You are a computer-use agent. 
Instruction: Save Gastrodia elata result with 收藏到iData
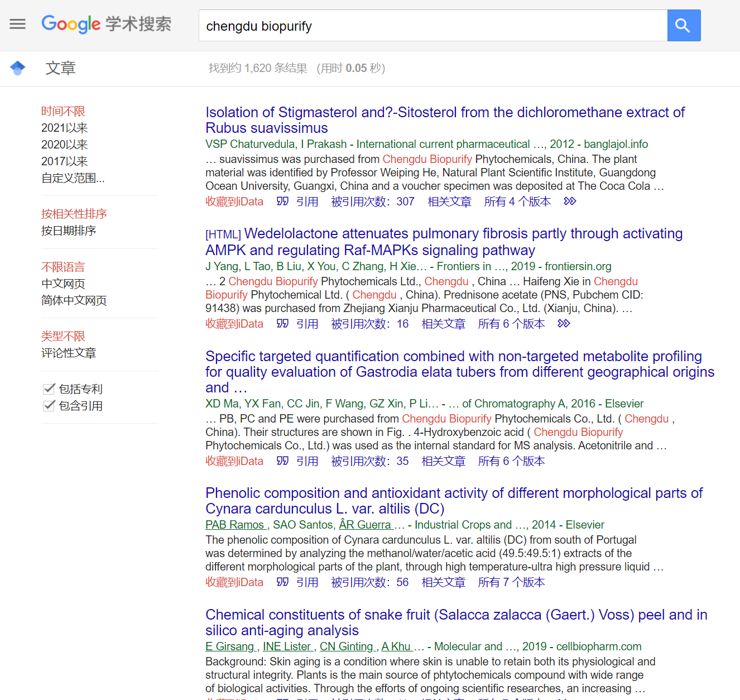(234, 461)
